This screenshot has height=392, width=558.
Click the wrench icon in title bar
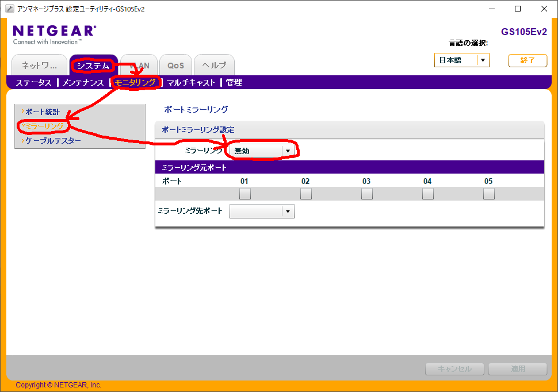(x=10, y=9)
